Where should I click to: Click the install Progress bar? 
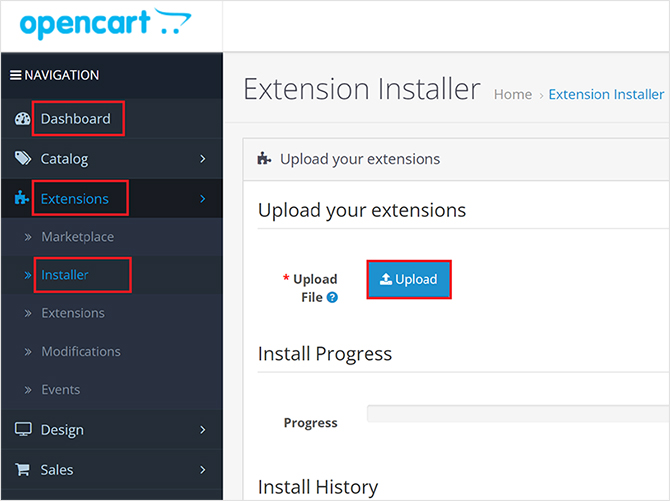518,414
